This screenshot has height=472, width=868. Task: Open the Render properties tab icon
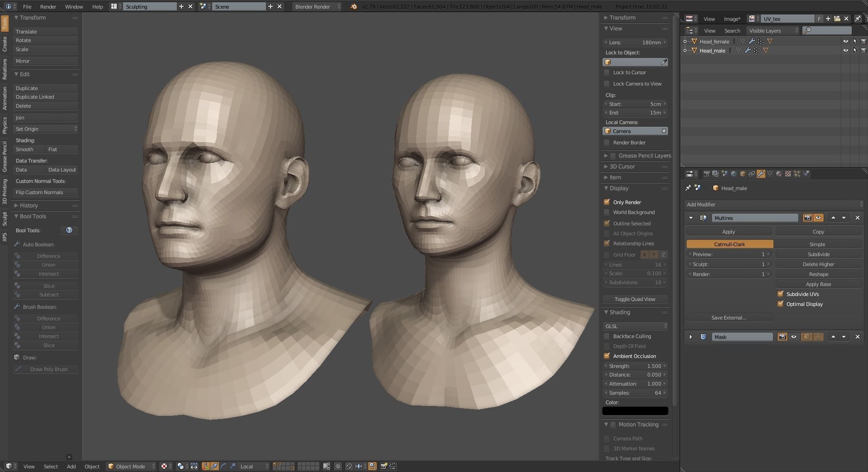707,173
